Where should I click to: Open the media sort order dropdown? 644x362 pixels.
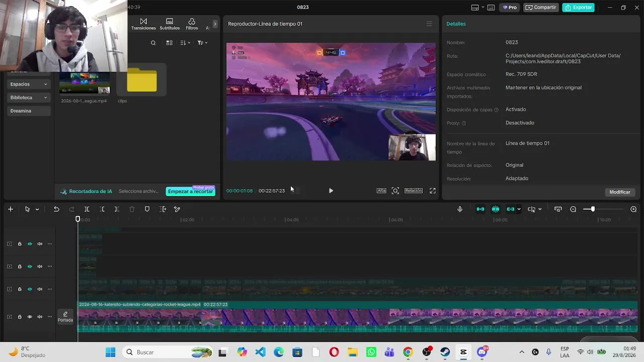pyautogui.click(x=185, y=43)
